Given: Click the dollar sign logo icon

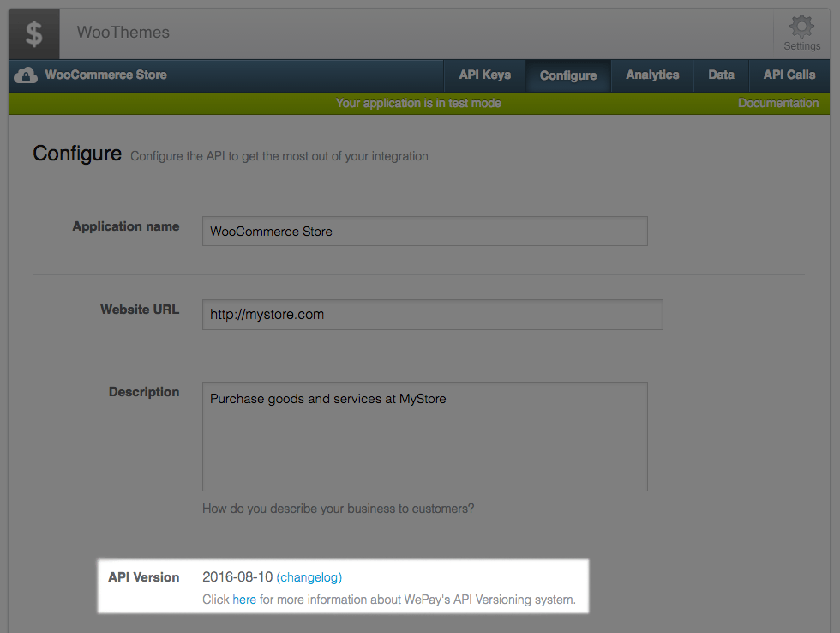Looking at the screenshot, I should point(33,33).
